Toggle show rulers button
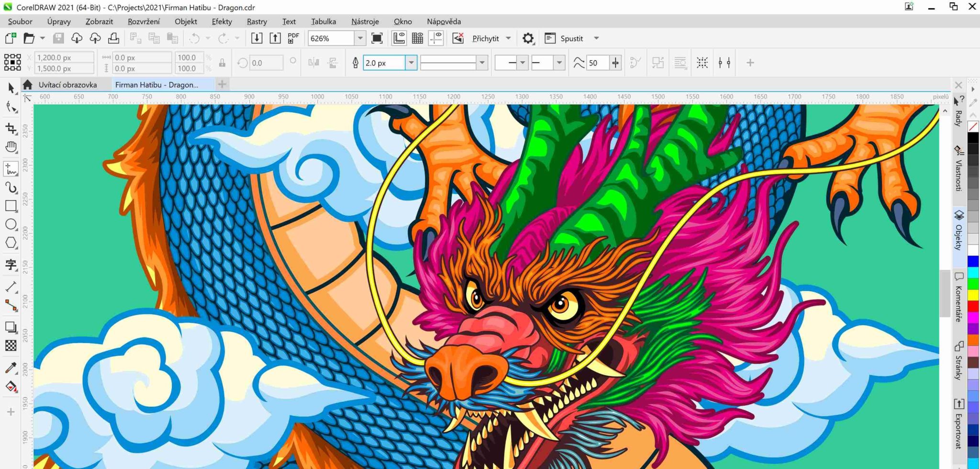The height and width of the screenshot is (469, 980). point(399,38)
